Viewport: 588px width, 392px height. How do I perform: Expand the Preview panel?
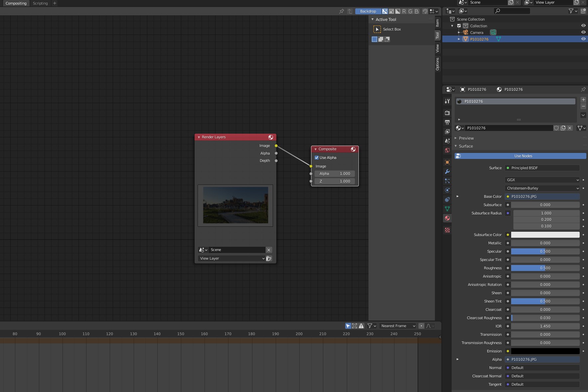466,138
